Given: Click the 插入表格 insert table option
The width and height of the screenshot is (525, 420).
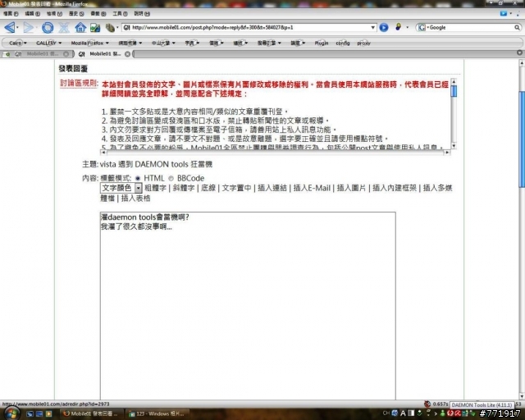Looking at the screenshot, I should pos(135,199).
